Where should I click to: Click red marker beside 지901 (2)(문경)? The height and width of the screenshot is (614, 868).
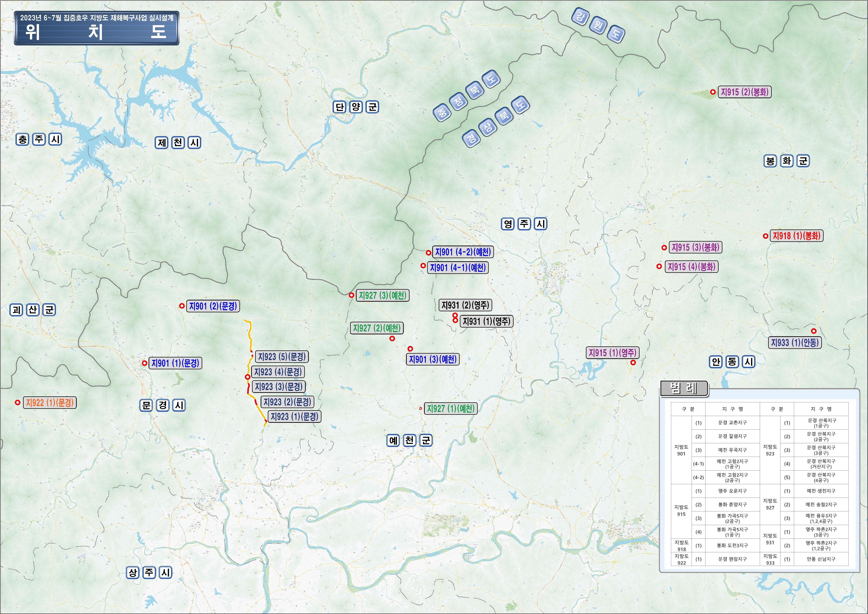pyautogui.click(x=182, y=306)
